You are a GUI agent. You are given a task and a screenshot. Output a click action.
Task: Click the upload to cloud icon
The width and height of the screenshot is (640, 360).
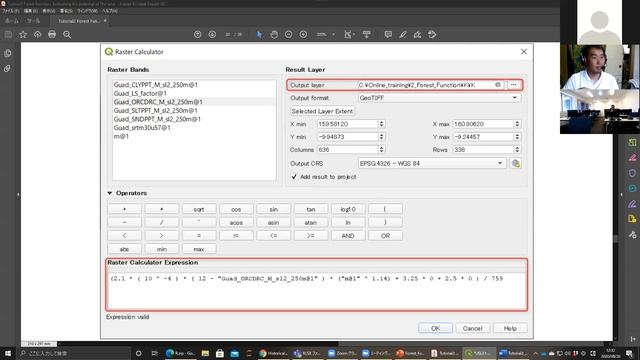tap(38, 35)
